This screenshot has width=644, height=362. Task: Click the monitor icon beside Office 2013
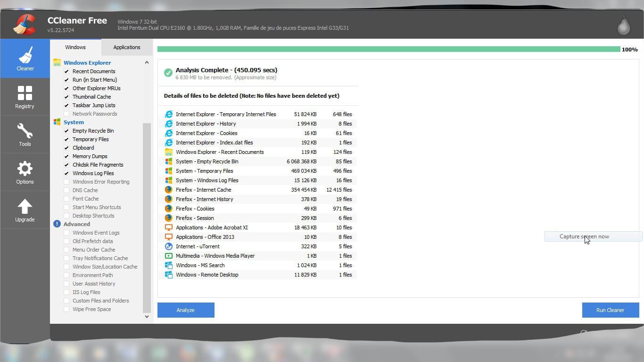point(169,237)
